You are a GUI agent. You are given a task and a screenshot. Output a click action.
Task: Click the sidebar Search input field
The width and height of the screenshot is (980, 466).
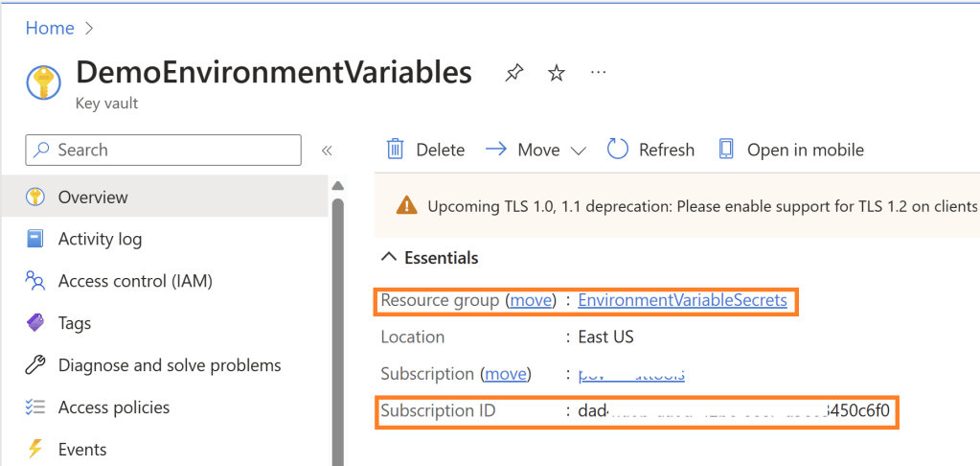[164, 150]
